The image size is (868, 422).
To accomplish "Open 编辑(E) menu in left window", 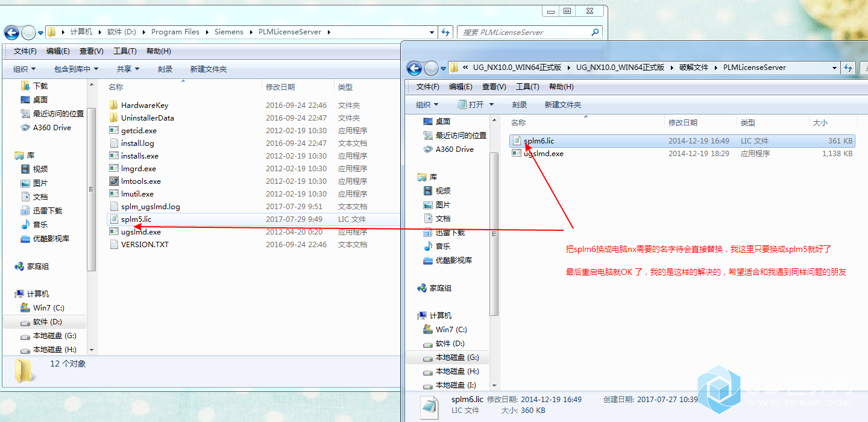I will point(58,51).
